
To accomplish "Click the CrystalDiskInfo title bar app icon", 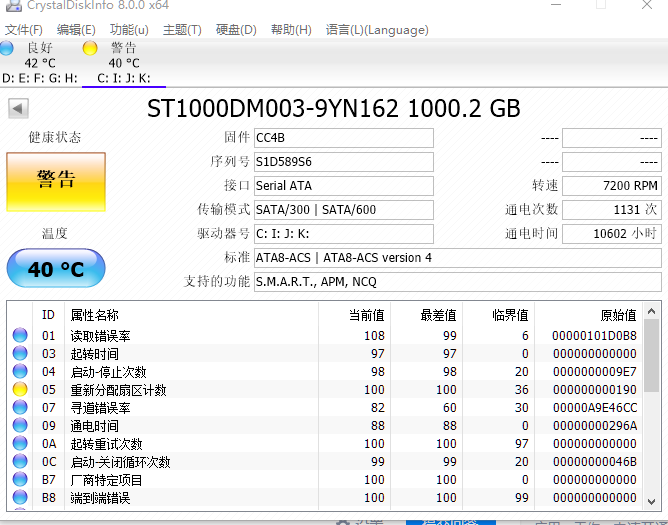I will pos(13,5).
